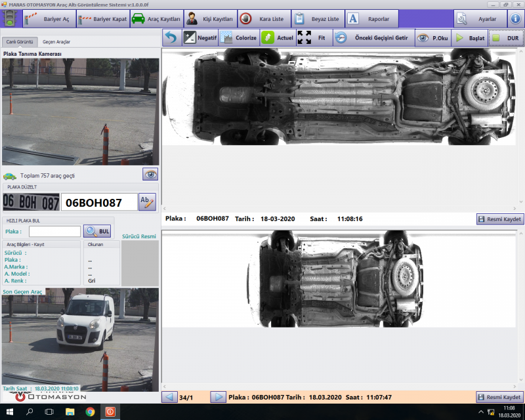
Task: Open Ayarlar settings
Action: 480,19
